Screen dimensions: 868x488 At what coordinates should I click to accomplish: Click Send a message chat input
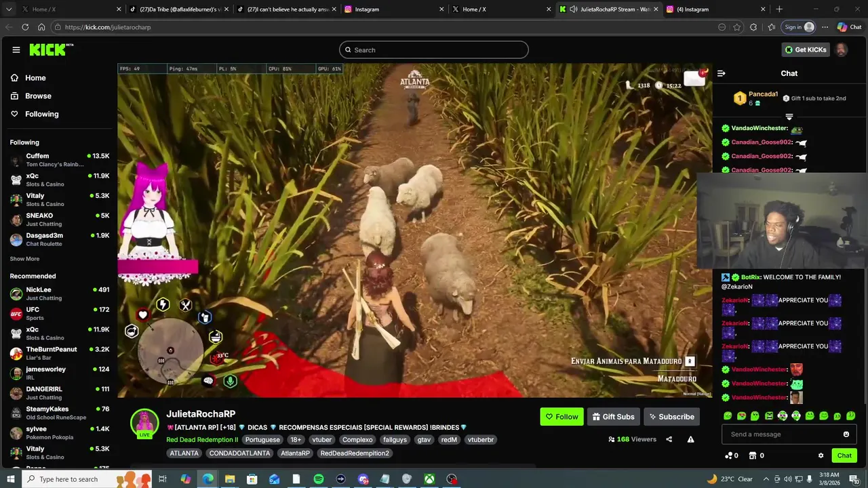click(780, 434)
